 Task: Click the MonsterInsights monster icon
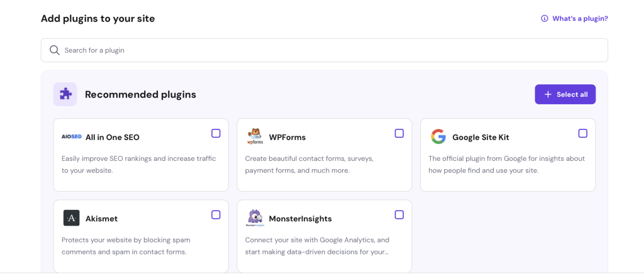[x=255, y=218]
